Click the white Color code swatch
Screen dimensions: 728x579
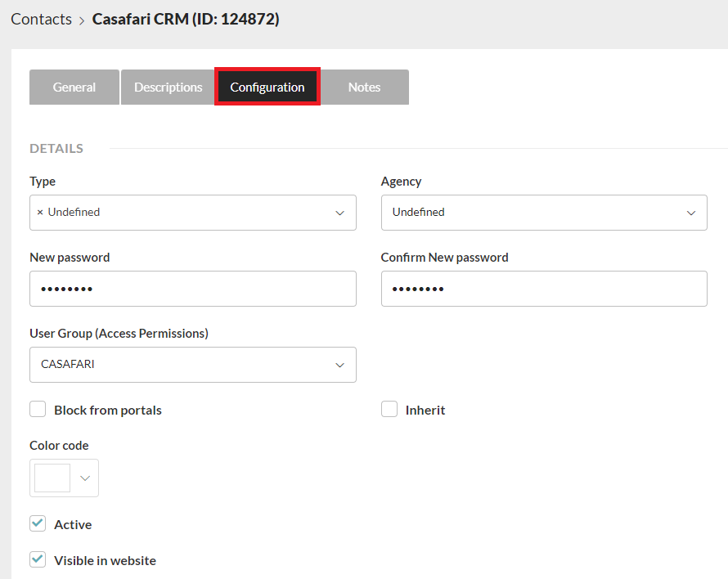[52, 478]
